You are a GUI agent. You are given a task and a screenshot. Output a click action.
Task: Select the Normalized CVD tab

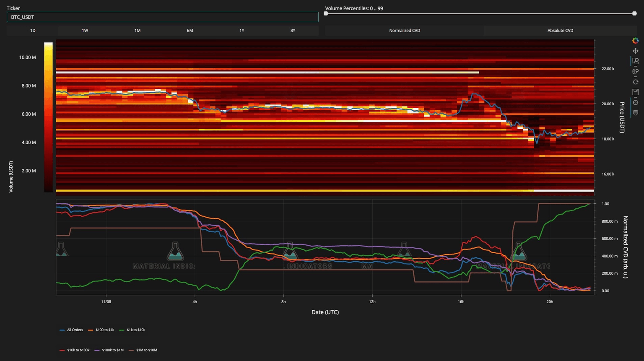coord(404,31)
